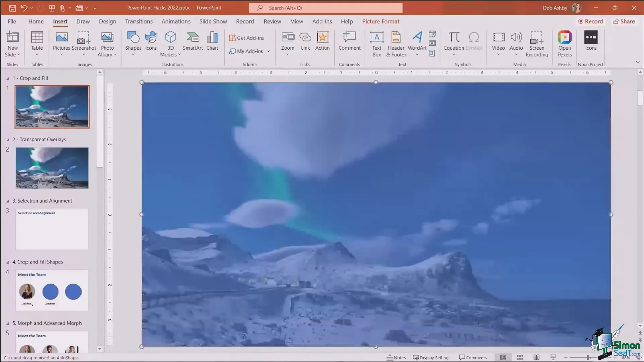This screenshot has height=362, width=644.
Task: Click the Zoom link tool
Action: (x=288, y=44)
